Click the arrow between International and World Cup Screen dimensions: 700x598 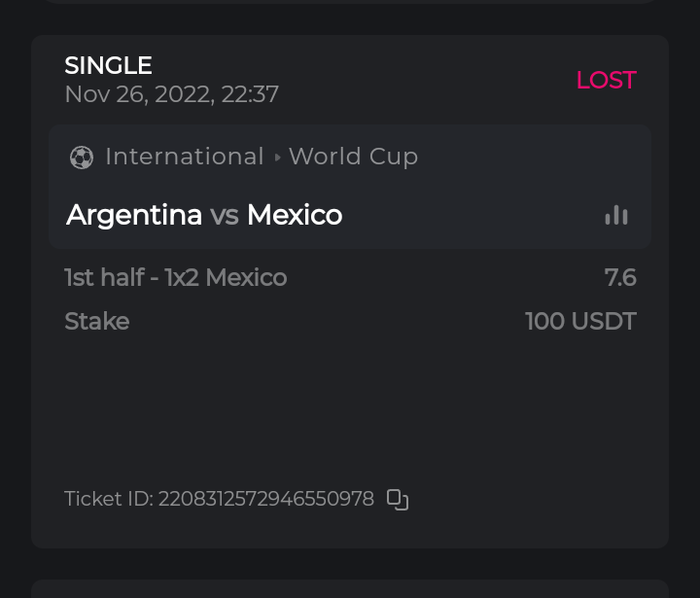click(277, 158)
